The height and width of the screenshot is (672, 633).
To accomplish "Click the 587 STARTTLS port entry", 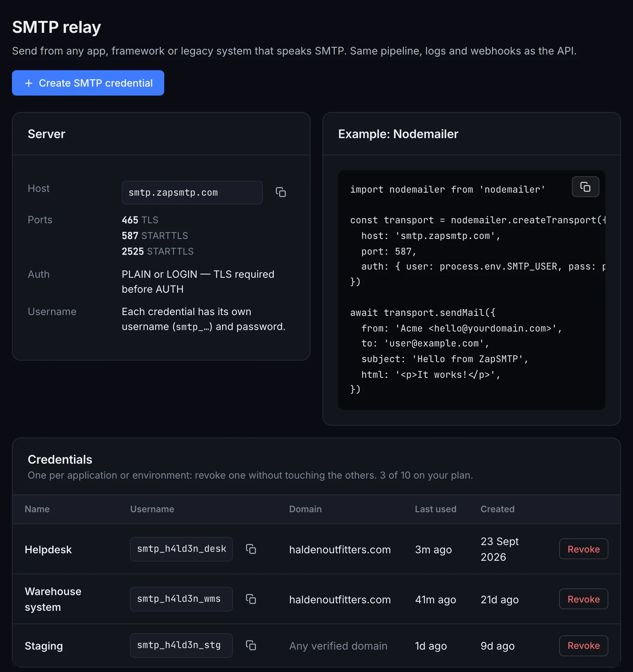I will (155, 236).
